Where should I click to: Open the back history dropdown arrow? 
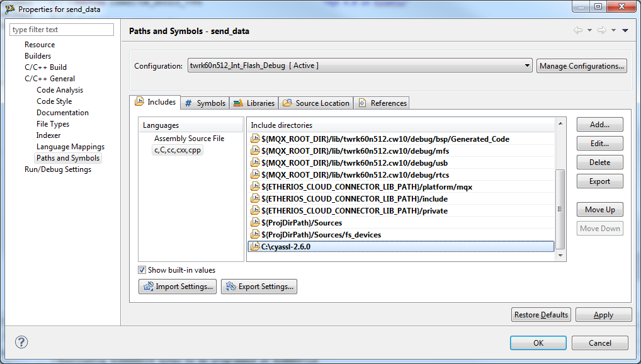(x=589, y=30)
